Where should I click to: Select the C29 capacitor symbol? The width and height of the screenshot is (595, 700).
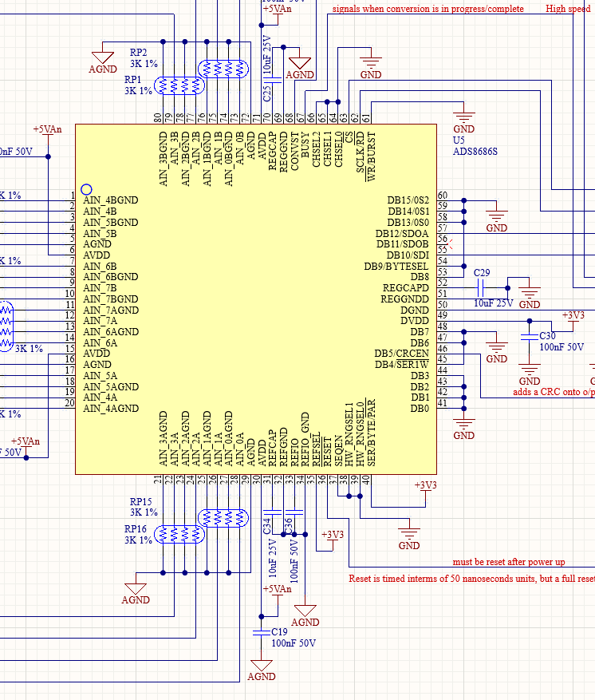pyautogui.click(x=480, y=288)
